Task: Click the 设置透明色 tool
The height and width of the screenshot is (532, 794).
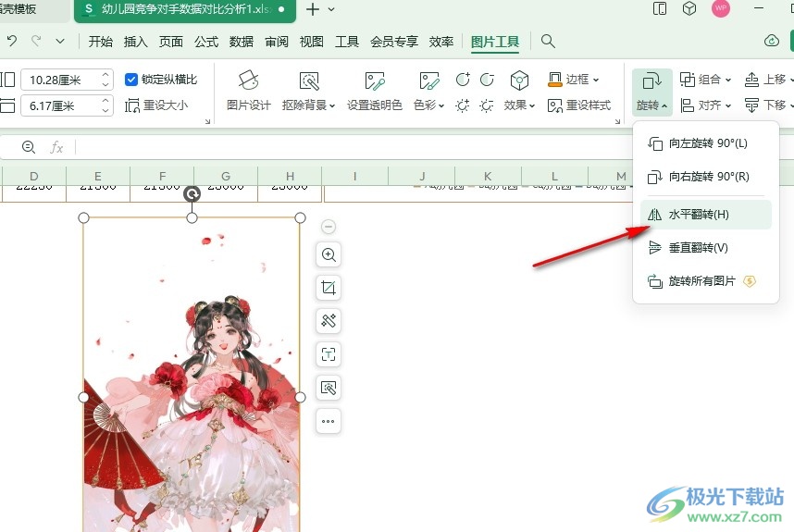Action: (374, 90)
